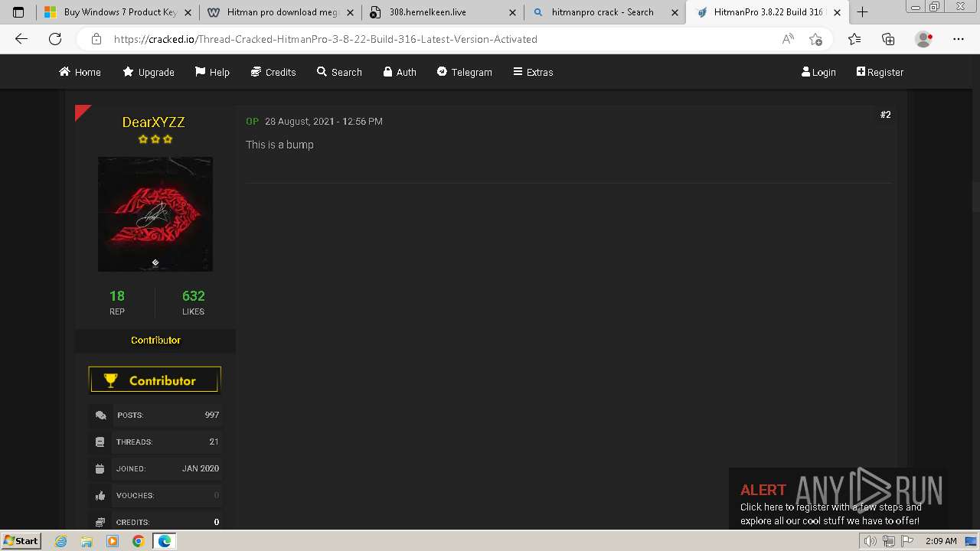Click the VOUCHES stat row
Screen dimensions: 980x551
[x=155, y=495]
